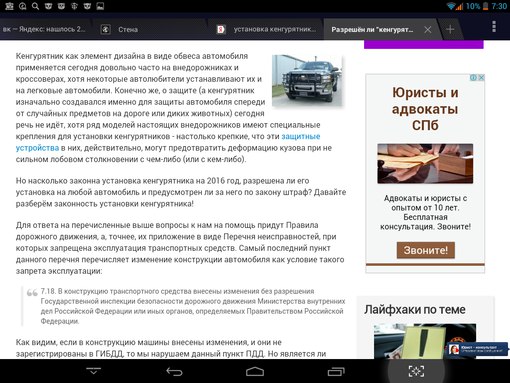Open the "Юристы и адвокаты СПб" ad headline

point(425,109)
